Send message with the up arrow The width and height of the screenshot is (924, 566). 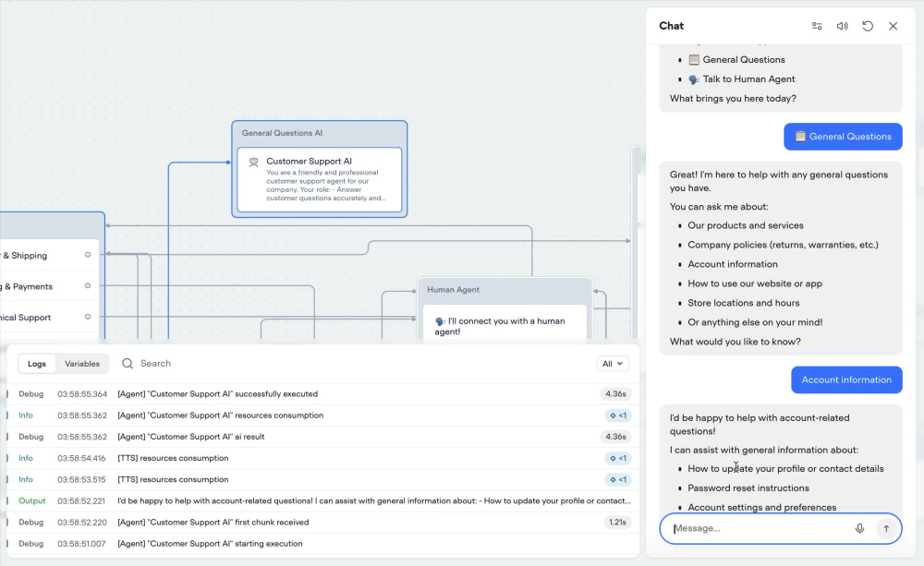[x=886, y=528]
